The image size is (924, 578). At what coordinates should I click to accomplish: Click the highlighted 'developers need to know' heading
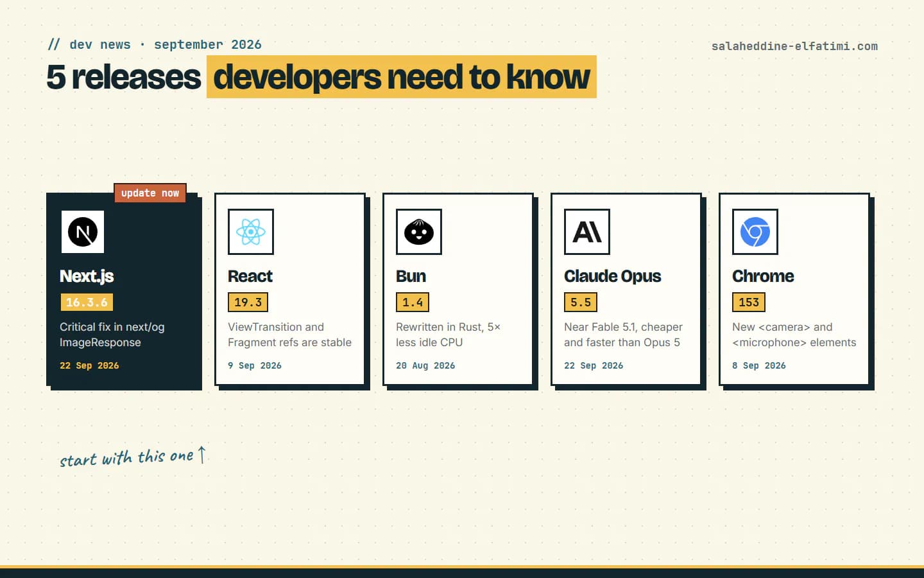pyautogui.click(x=402, y=77)
